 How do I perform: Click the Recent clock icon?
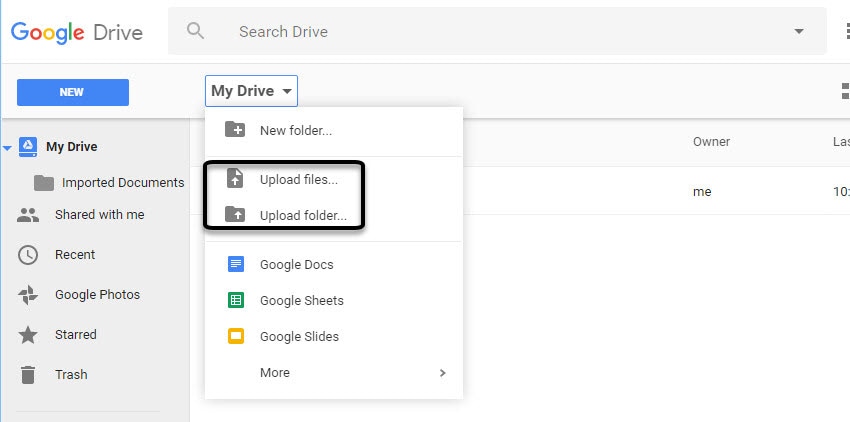pos(28,255)
